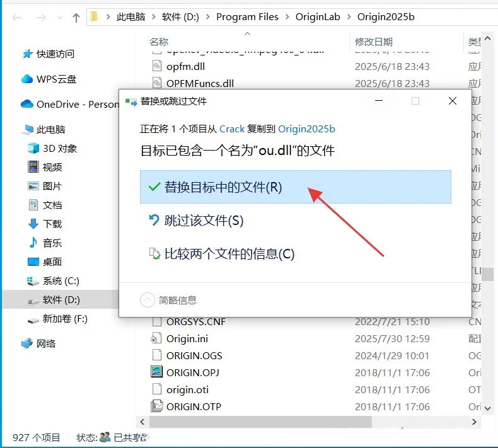Open the 桌面 folder in the sidebar
The height and width of the screenshot is (448, 498).
tap(52, 262)
